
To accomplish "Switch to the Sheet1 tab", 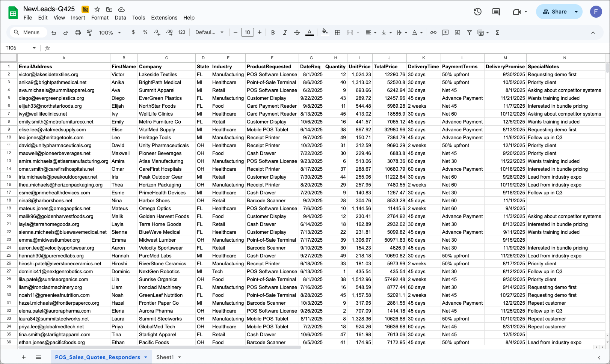I will tap(165, 357).
